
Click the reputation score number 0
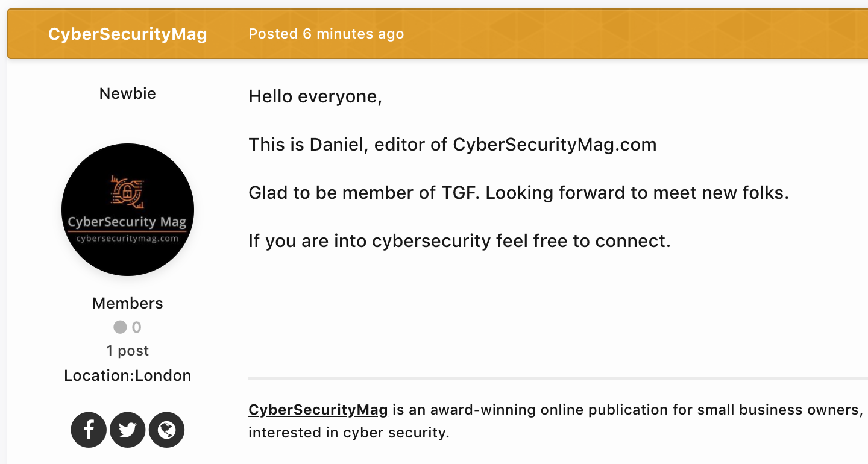coord(137,327)
